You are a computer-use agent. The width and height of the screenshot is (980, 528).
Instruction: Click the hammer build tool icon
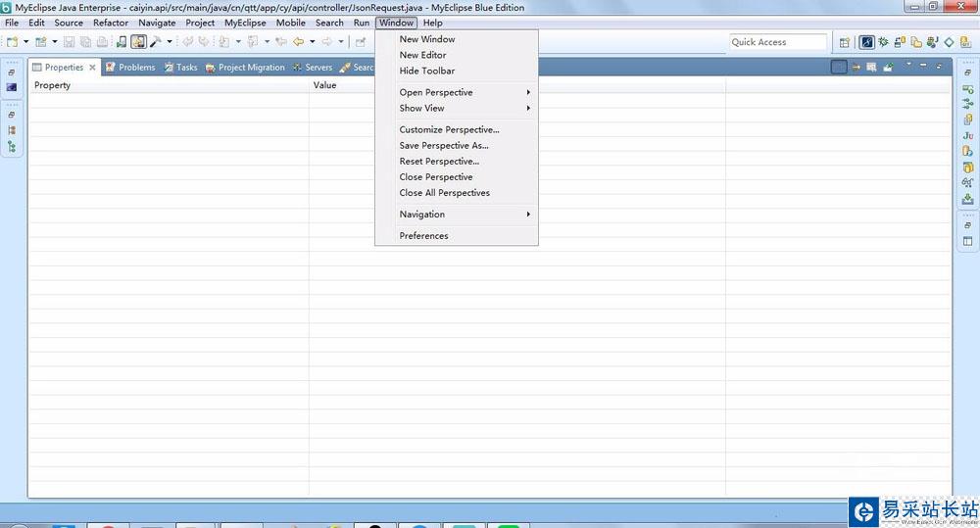click(155, 42)
